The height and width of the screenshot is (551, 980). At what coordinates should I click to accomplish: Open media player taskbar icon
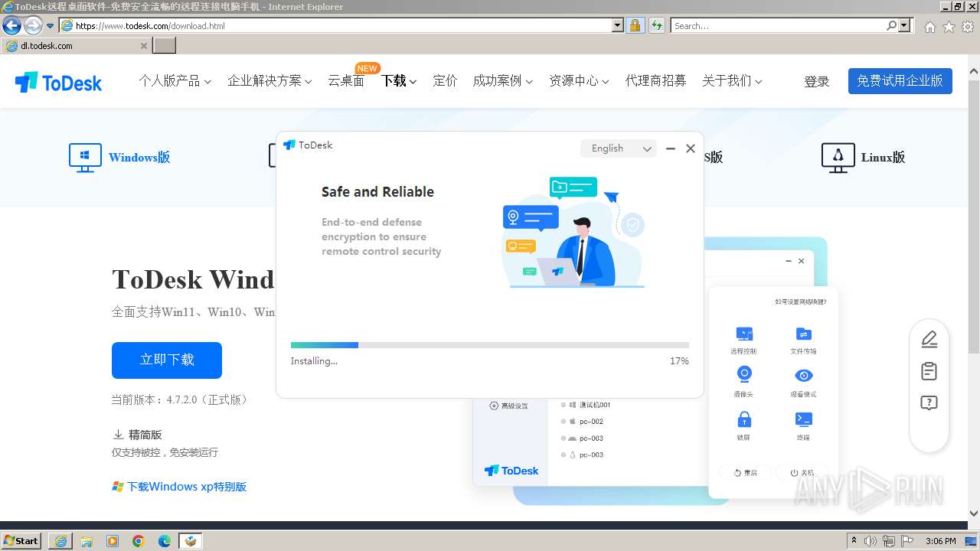point(113,541)
